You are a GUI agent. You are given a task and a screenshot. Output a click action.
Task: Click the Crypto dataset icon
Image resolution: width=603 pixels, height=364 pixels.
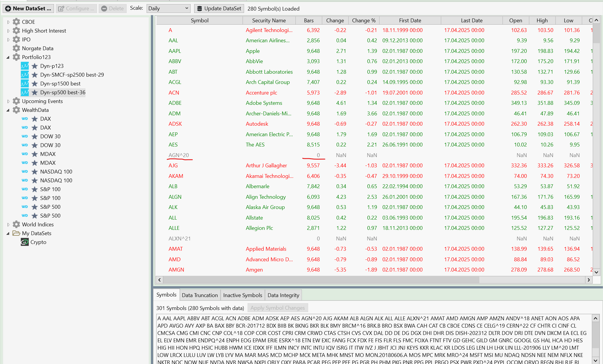coord(25,242)
